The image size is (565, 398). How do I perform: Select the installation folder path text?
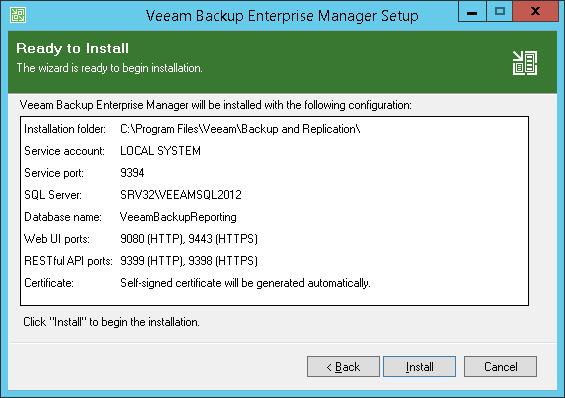(x=240, y=129)
